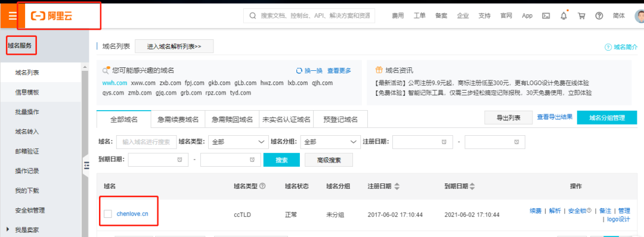Click the clock icon in first 注册日期 field
The image size is (644, 237).
point(444,142)
